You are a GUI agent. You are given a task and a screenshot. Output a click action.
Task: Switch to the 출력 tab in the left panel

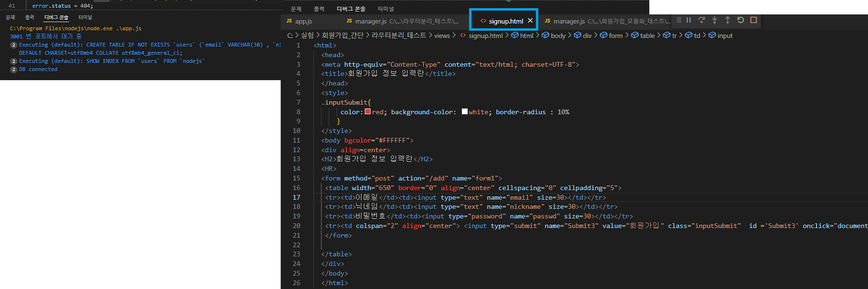point(30,17)
